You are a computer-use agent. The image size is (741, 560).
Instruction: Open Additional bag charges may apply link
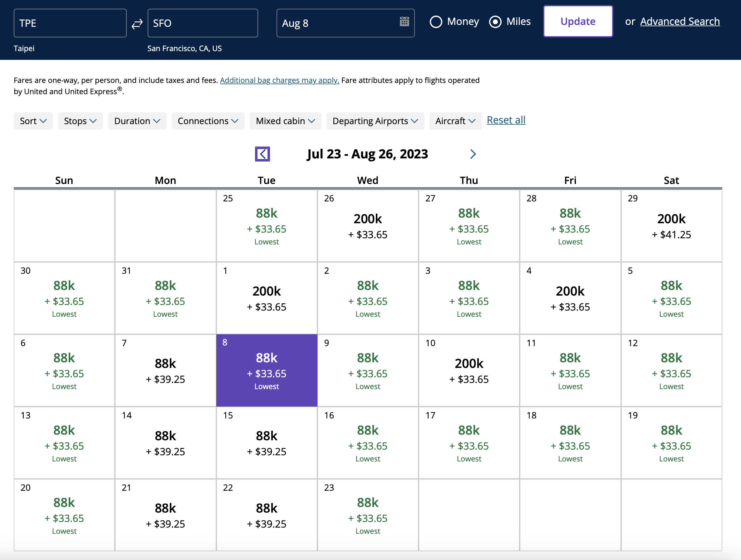click(x=279, y=80)
